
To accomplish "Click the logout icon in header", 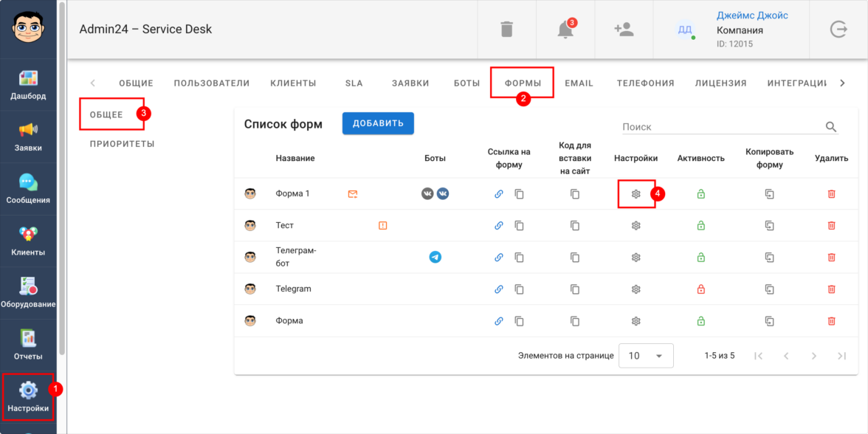I will (838, 30).
